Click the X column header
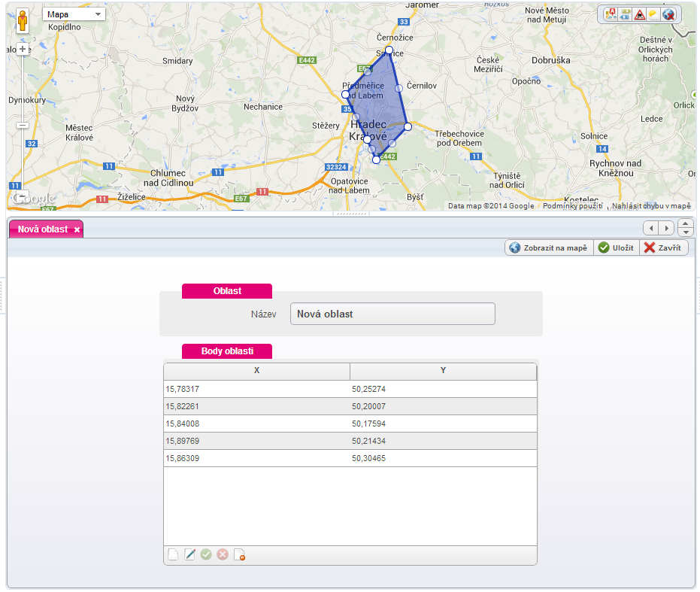This screenshot has height=592, width=700. click(256, 370)
